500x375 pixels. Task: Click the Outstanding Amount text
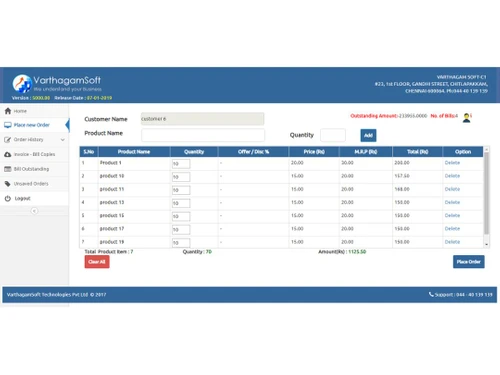point(388,116)
